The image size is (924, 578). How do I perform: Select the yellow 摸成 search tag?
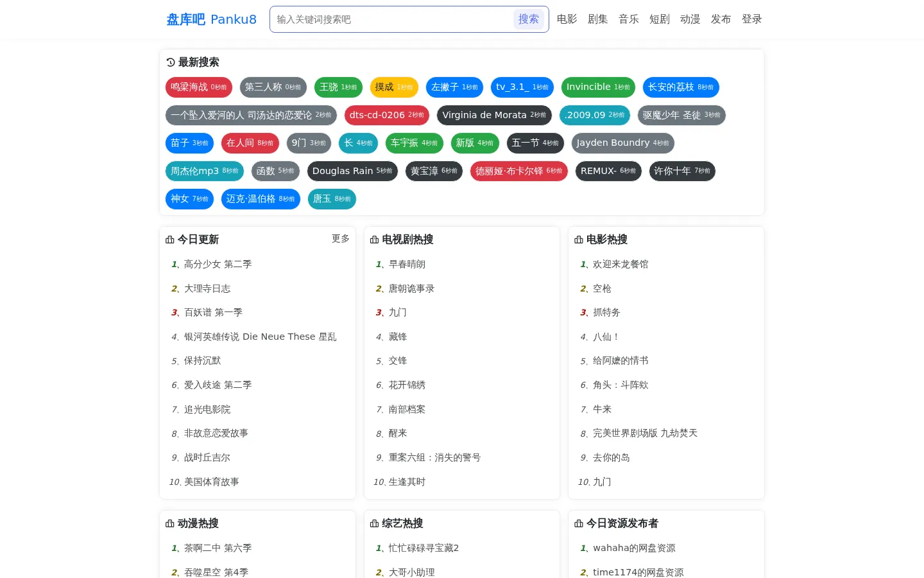pos(394,87)
